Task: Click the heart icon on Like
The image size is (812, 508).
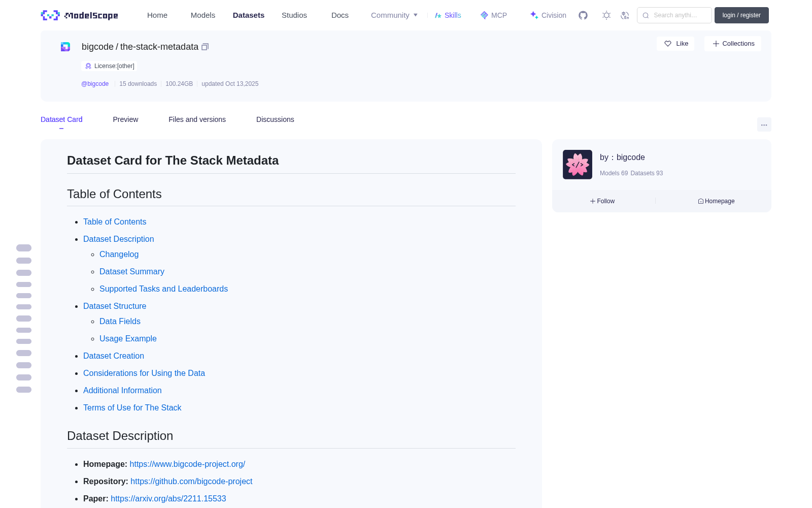Action: pyautogui.click(x=668, y=44)
